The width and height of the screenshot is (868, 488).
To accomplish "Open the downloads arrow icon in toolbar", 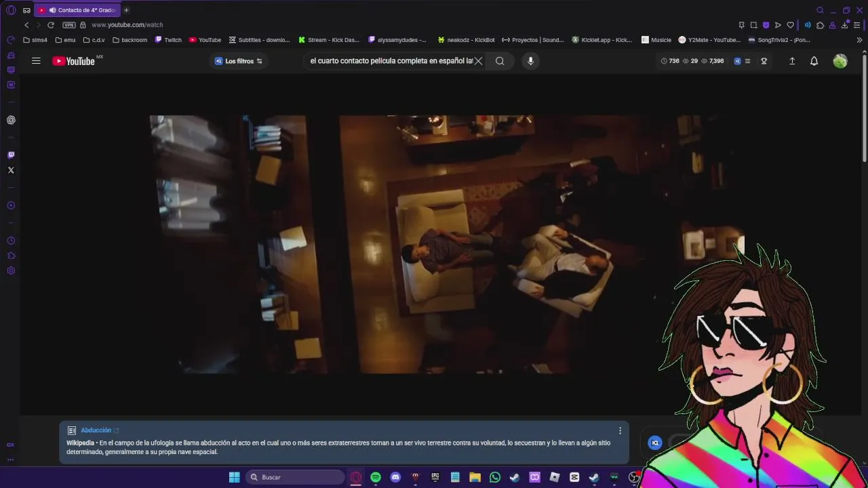I will coord(845,25).
